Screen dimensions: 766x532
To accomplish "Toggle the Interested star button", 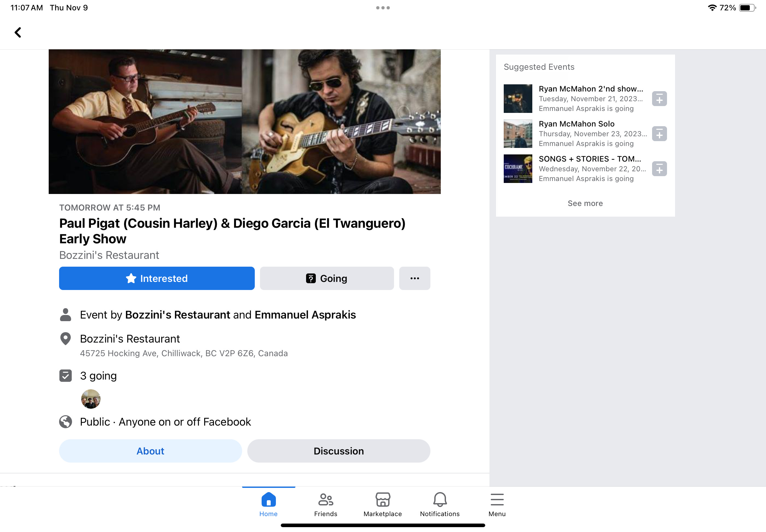I will (x=157, y=278).
